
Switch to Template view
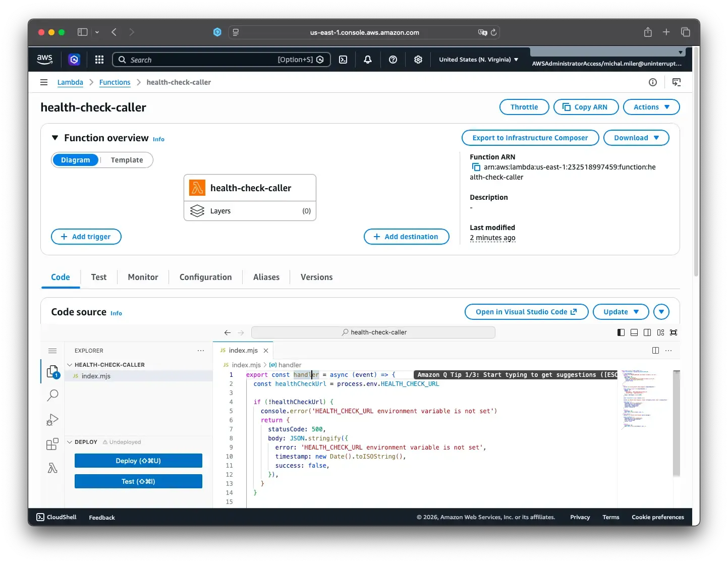click(127, 160)
